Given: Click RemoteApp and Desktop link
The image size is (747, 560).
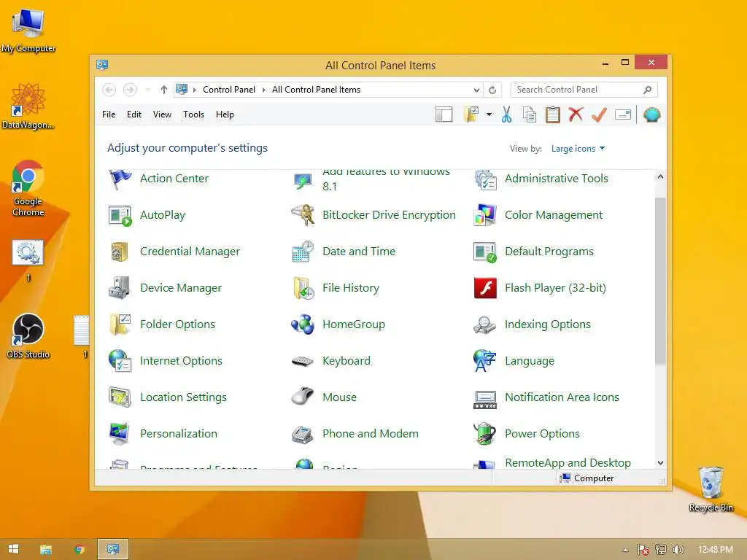Looking at the screenshot, I should (568, 463).
